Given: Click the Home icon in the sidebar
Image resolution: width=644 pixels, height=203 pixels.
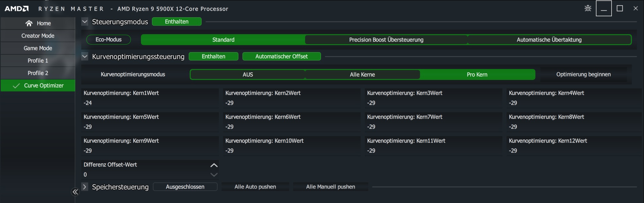Looking at the screenshot, I should [x=28, y=23].
